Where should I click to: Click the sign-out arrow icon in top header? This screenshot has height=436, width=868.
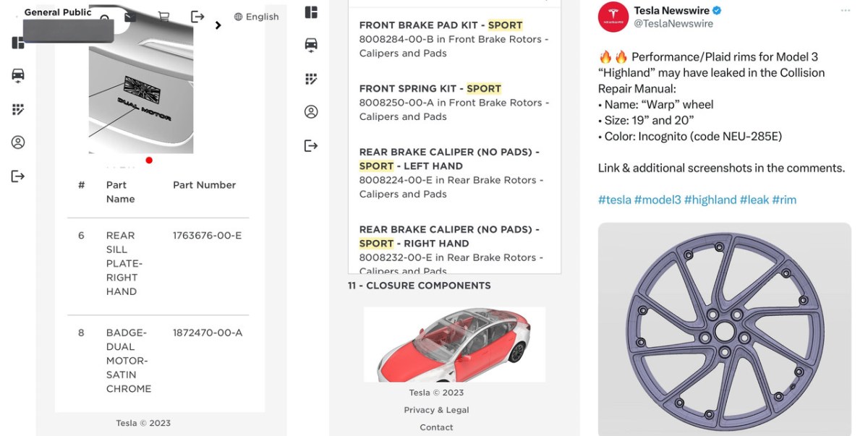pyautogui.click(x=197, y=17)
